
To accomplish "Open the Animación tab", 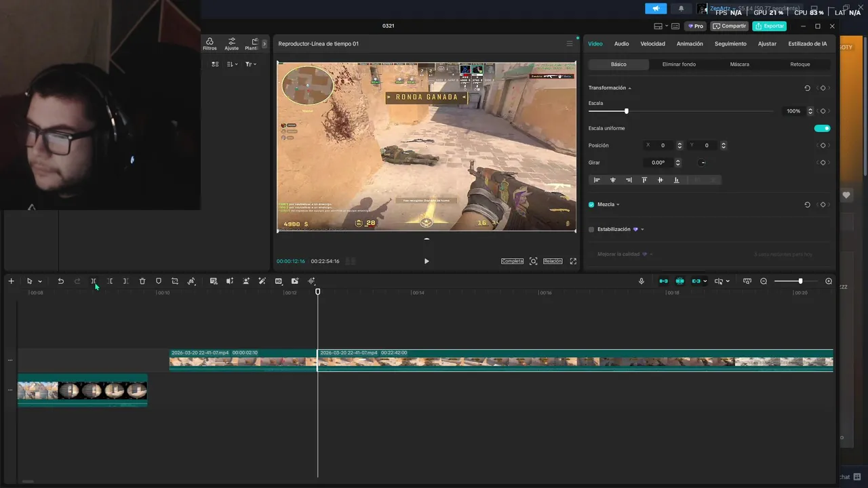I will 690,44.
